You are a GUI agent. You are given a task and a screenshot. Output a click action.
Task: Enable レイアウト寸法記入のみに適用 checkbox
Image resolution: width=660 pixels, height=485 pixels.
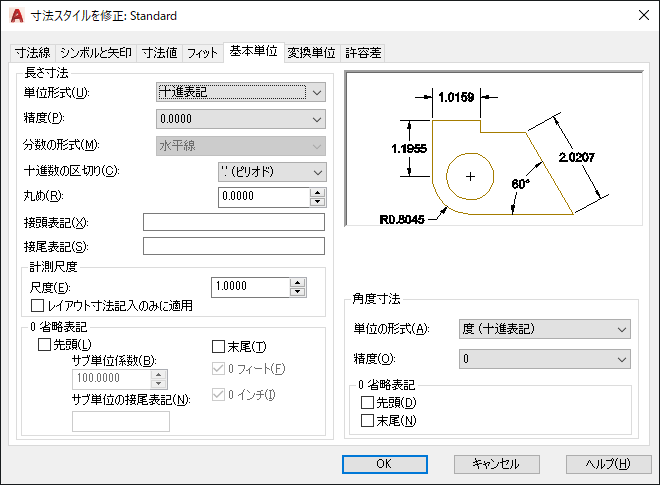click(37, 306)
